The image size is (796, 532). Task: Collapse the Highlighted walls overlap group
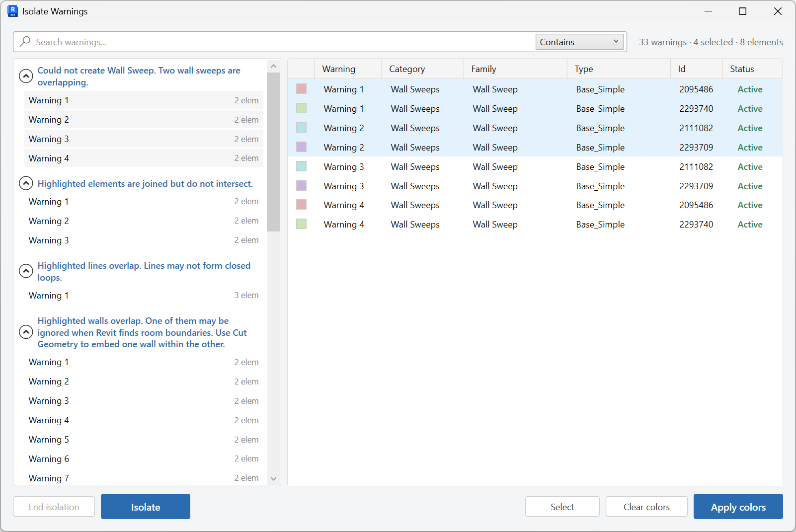pyautogui.click(x=26, y=332)
